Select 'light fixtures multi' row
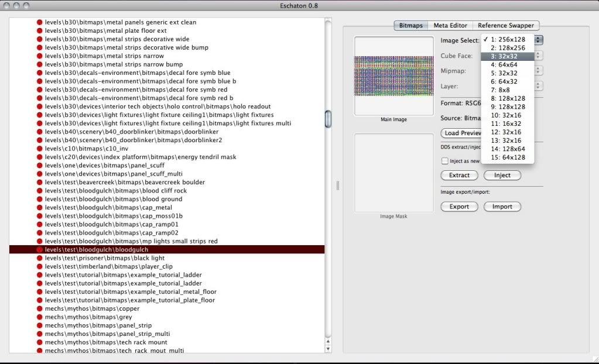This screenshot has height=364, width=599. point(167,123)
